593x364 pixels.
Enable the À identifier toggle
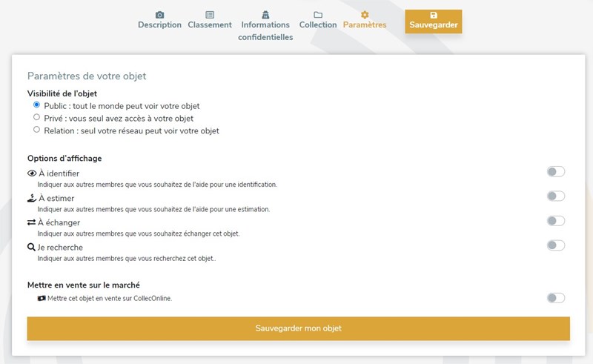point(556,172)
